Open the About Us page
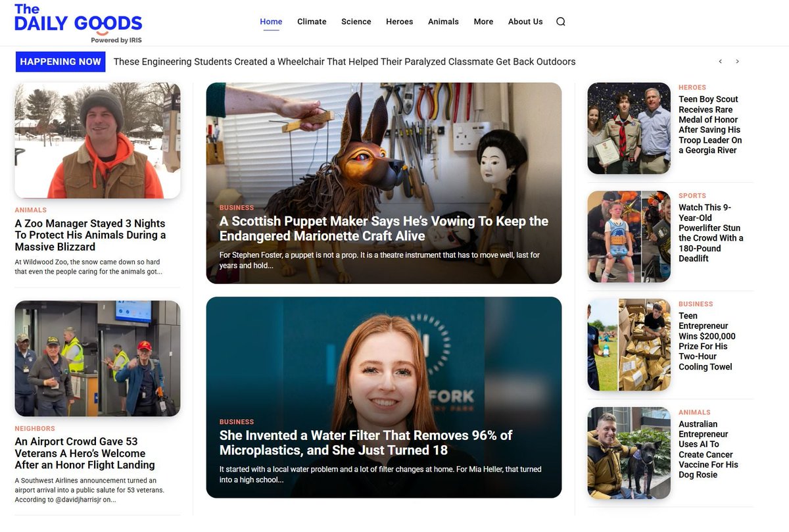The width and height of the screenshot is (789, 532). coord(525,22)
